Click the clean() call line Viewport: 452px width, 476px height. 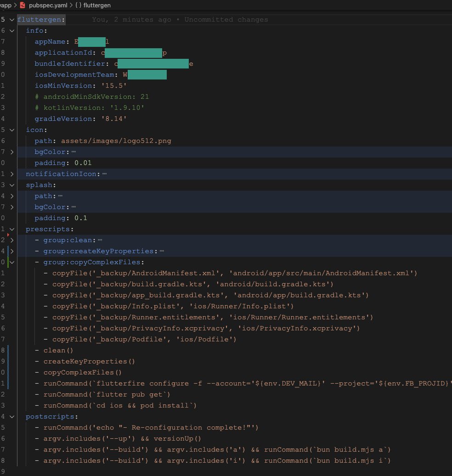pos(54,350)
